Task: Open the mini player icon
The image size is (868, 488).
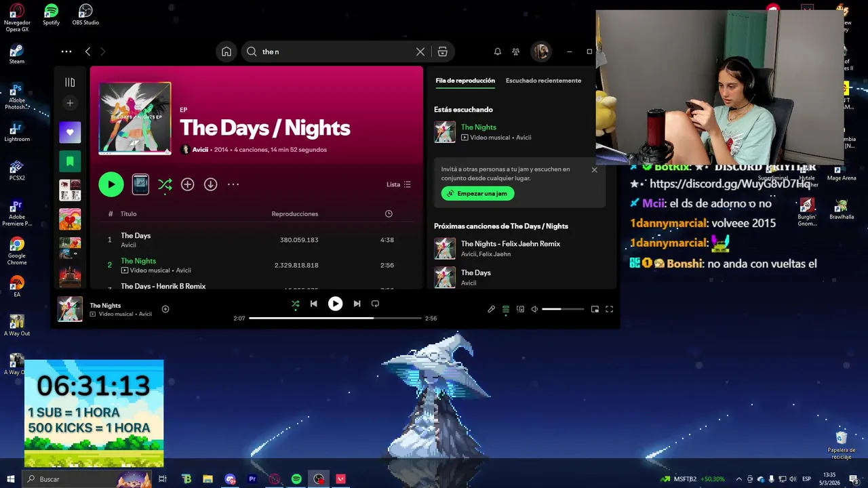Action: click(595, 309)
